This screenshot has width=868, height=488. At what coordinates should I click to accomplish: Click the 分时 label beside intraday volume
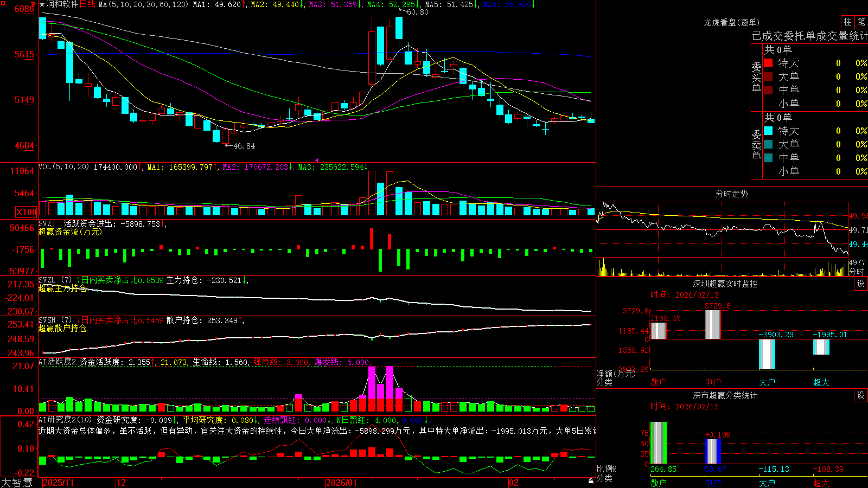pyautogui.click(x=857, y=272)
